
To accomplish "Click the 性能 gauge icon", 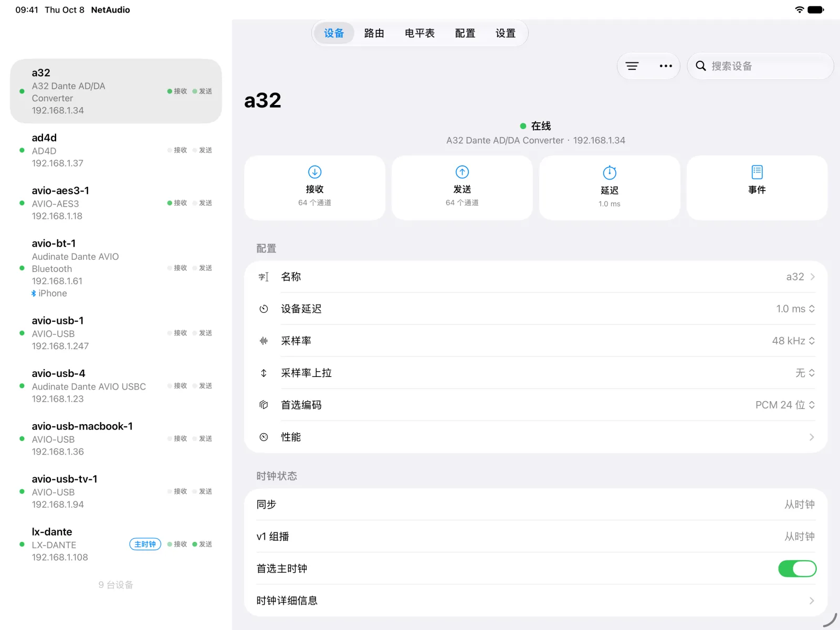I will pos(264,437).
